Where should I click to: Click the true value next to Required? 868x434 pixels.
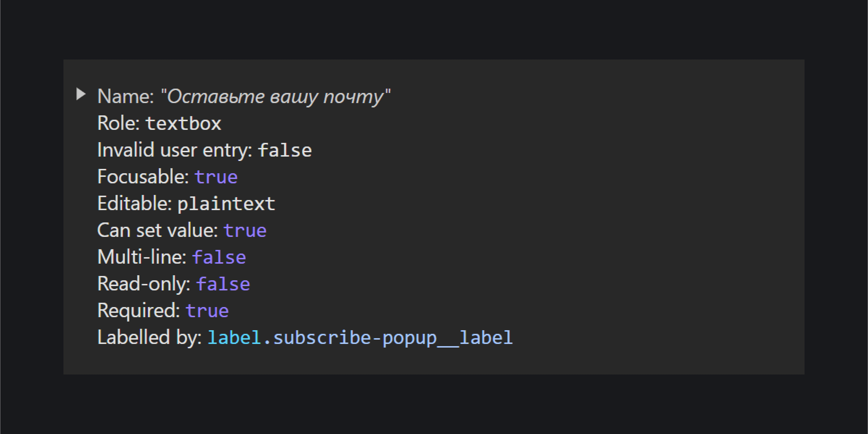(x=207, y=311)
